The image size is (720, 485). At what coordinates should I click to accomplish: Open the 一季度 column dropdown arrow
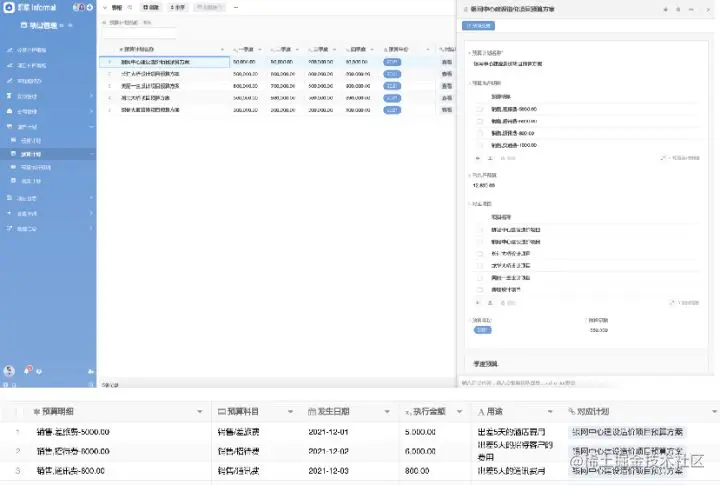259,50
